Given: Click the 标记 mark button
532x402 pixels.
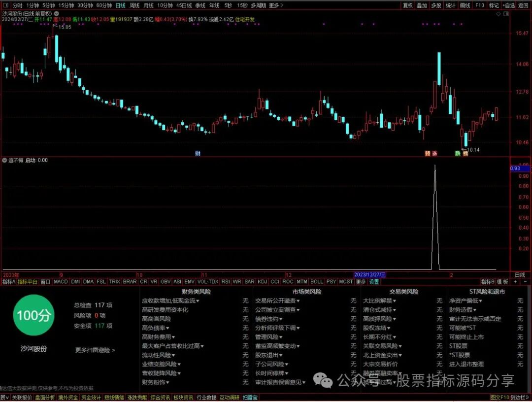Looking at the screenshot, I should click(494, 5).
